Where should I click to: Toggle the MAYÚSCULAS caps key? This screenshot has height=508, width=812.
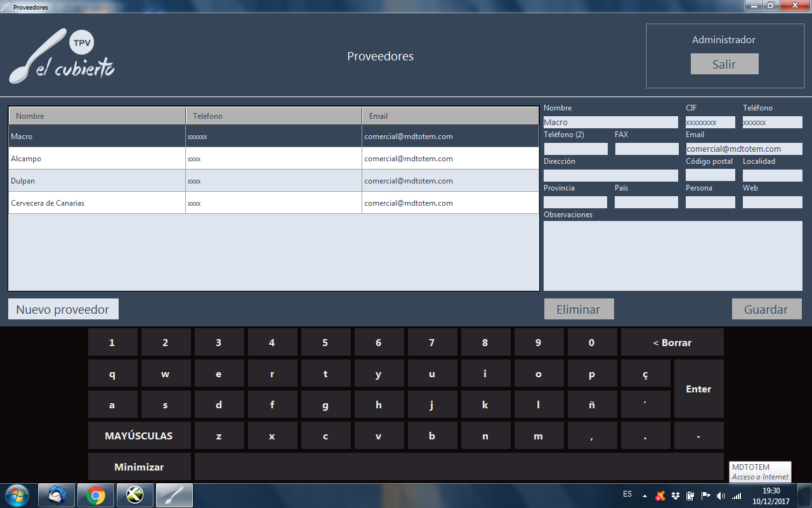(x=139, y=436)
